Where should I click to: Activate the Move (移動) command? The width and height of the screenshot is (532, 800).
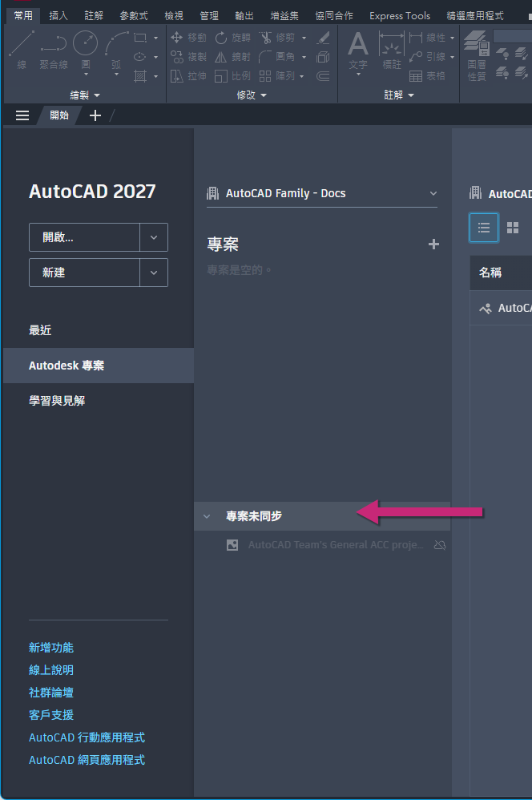click(188, 38)
